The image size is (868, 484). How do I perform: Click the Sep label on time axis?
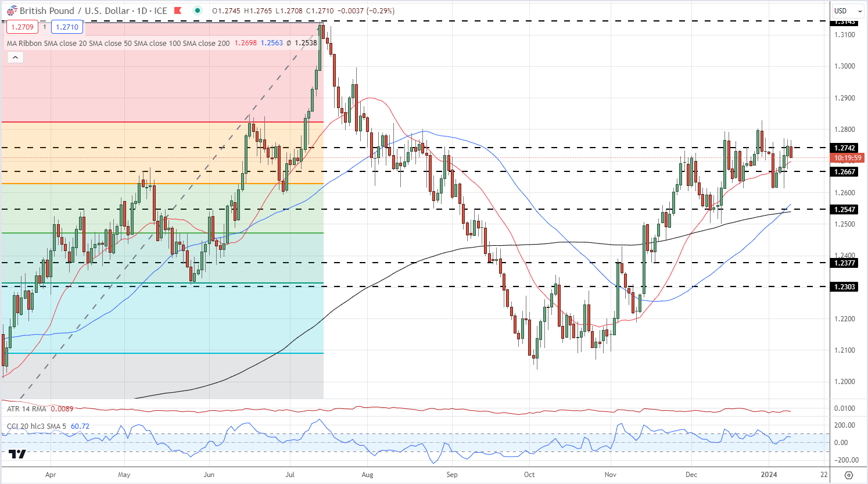point(452,475)
